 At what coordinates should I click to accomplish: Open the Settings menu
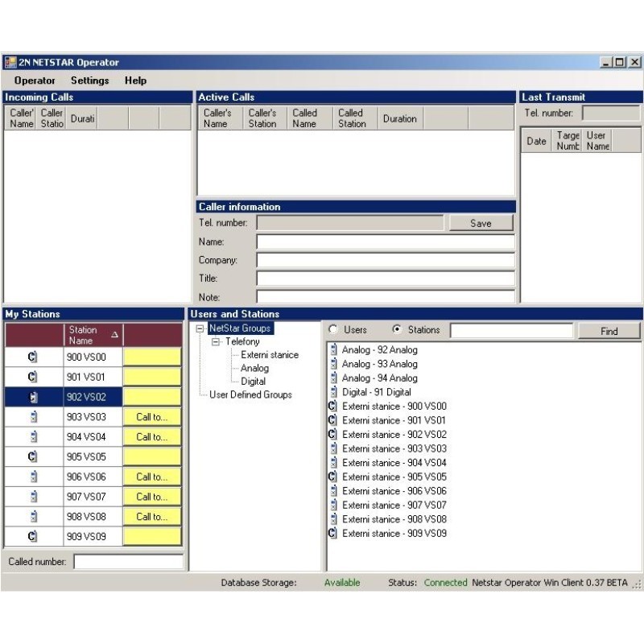pyautogui.click(x=89, y=80)
